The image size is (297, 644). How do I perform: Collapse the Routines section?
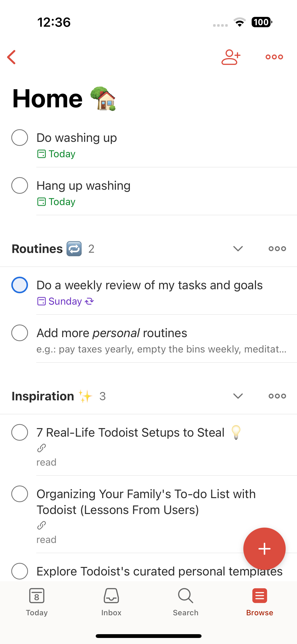[x=238, y=249]
